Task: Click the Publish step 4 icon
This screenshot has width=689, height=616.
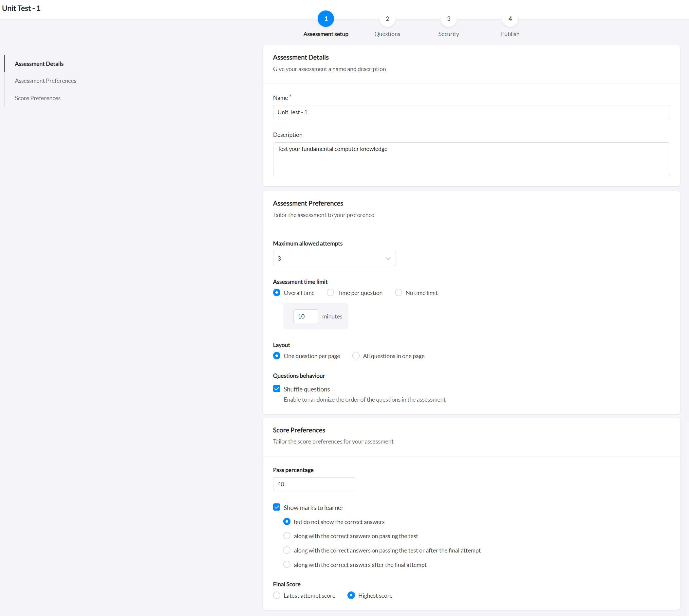Action: pyautogui.click(x=510, y=19)
